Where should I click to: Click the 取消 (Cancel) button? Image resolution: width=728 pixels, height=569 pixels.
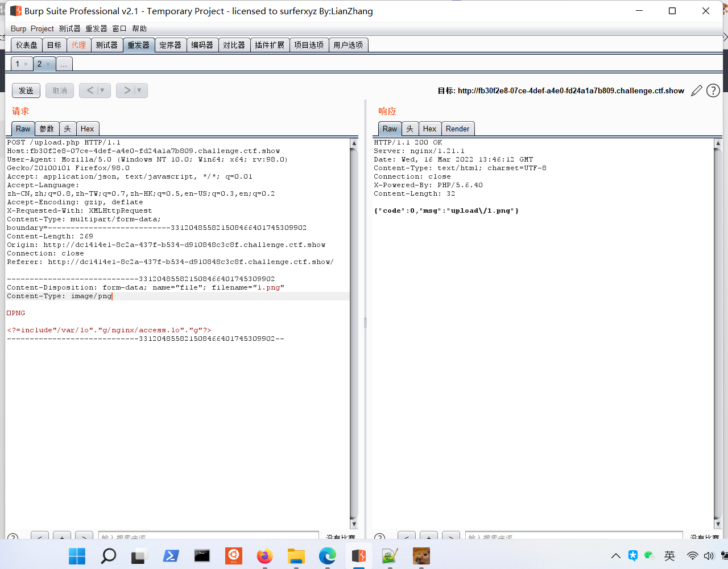tap(60, 90)
